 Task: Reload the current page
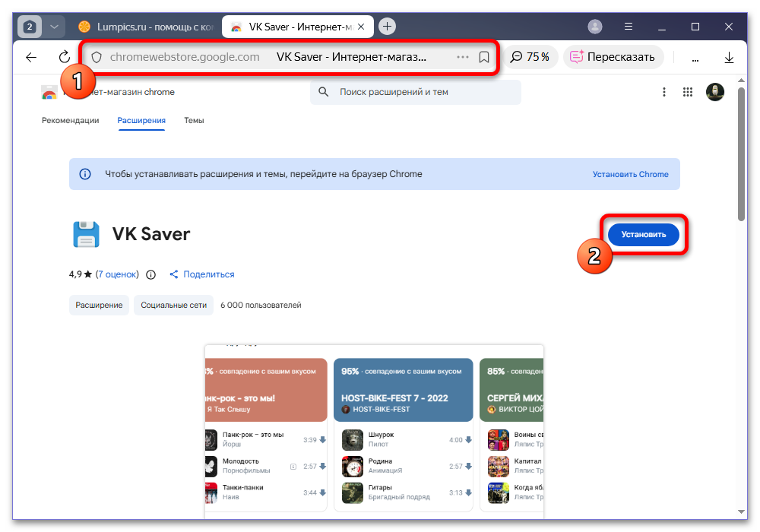[64, 57]
